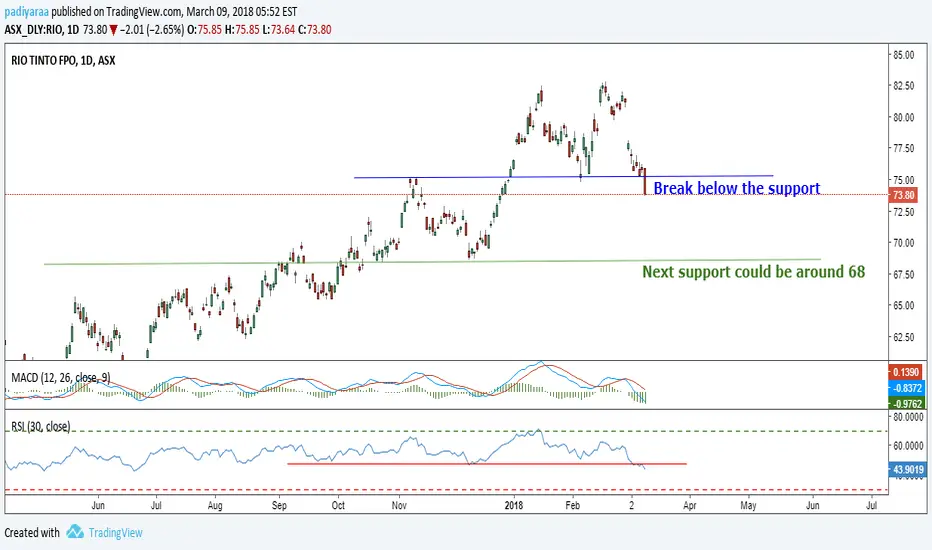Open the TradingView link at bottom

(x=115, y=533)
